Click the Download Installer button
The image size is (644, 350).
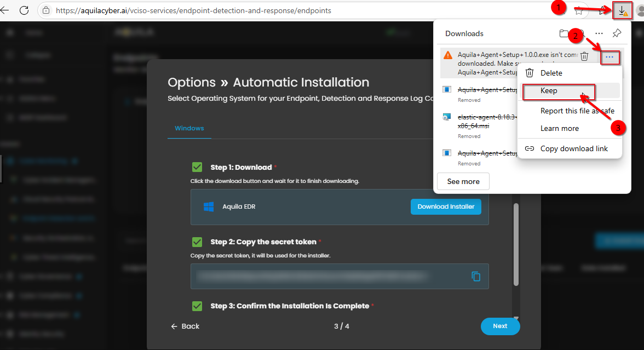446,206
